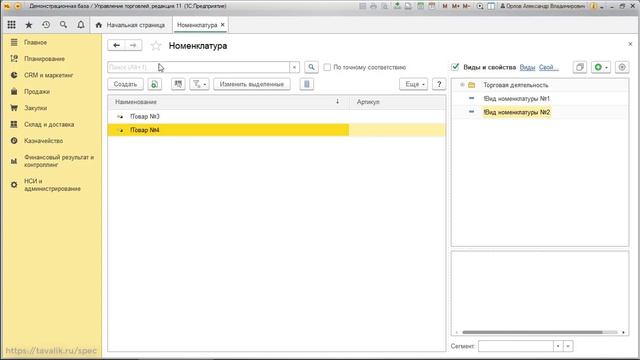Select the Товар №4 row
This screenshot has width=640, height=360.
coord(277,130)
